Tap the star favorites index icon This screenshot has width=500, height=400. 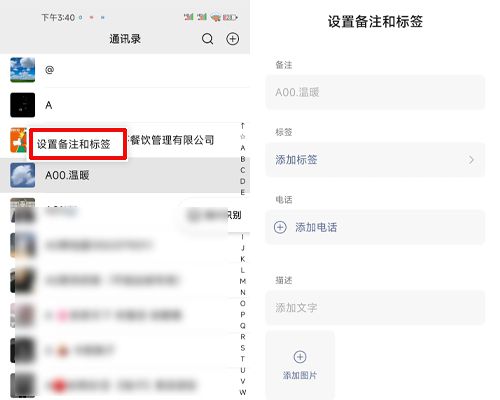[243, 136]
